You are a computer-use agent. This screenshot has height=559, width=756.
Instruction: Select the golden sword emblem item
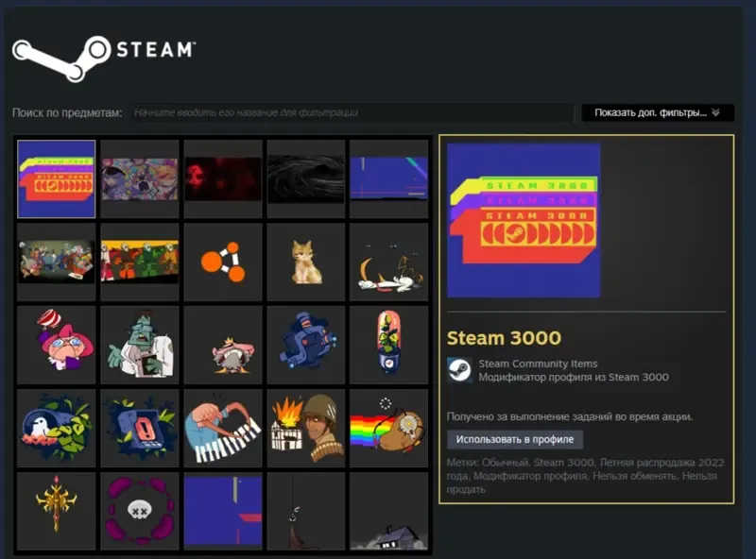pos(57,511)
